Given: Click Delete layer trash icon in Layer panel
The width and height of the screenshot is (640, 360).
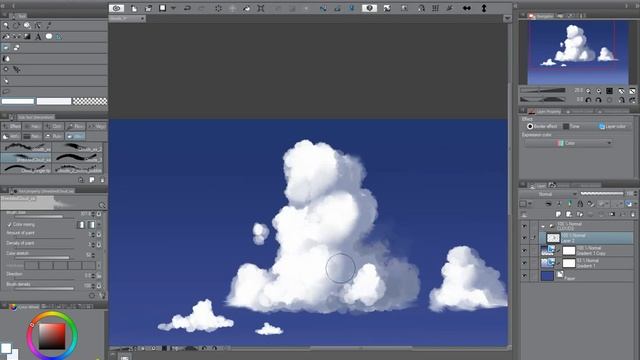Looking at the screenshot, I should click(x=633, y=214).
